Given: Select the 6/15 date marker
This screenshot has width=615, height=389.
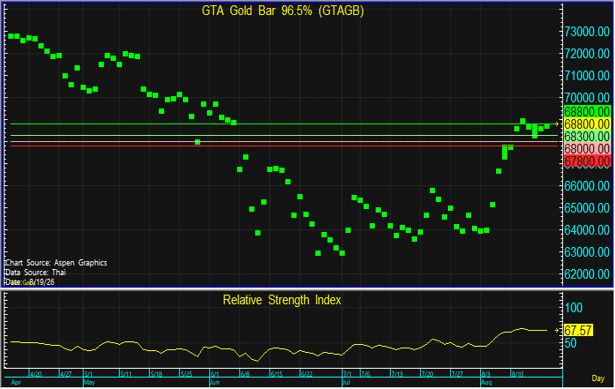Looking at the screenshot, I should pos(276,374).
